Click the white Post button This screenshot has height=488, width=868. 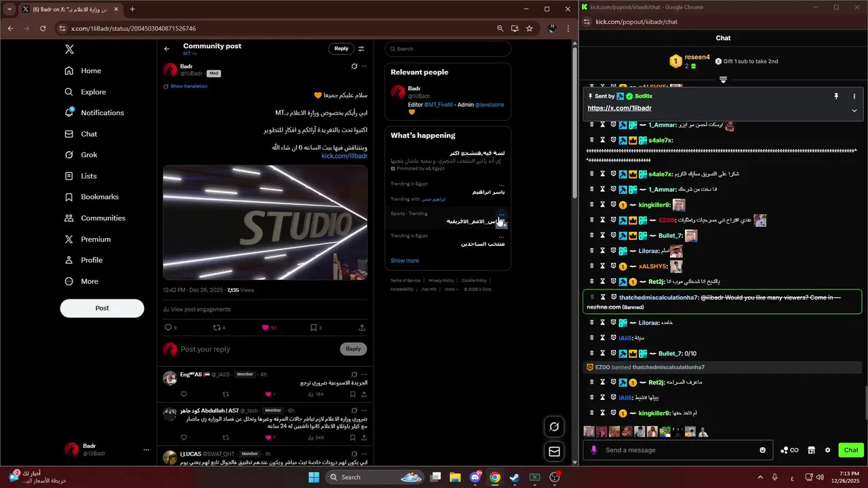coord(102,308)
